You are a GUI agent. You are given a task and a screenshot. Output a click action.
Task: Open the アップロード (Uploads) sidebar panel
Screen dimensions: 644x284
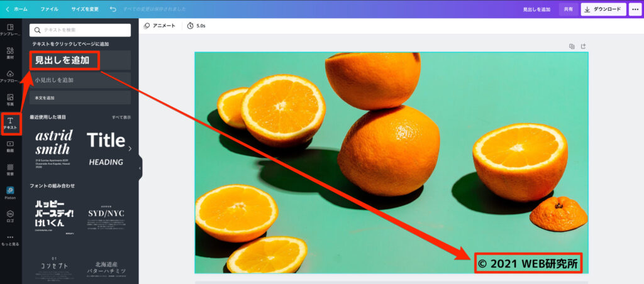[x=10, y=77]
